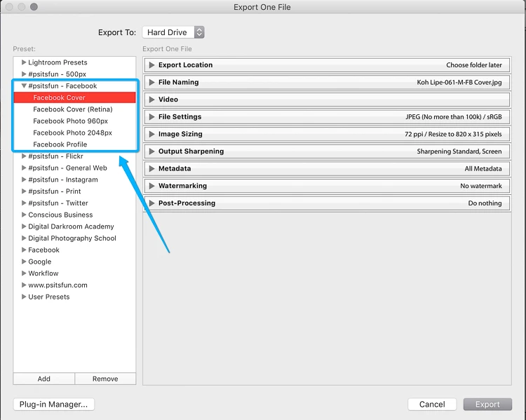Screen dimensions: 526x420
Task: Expand the Image Sizing panel
Action: tap(151, 134)
